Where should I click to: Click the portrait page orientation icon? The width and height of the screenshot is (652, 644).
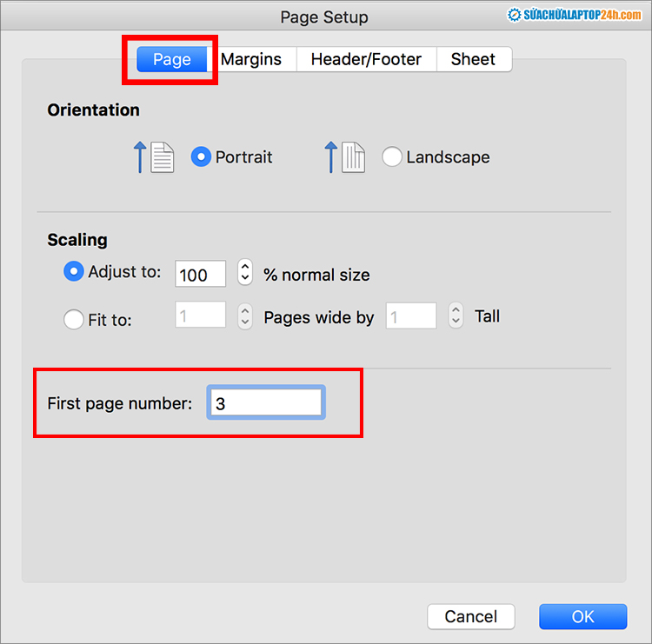(x=163, y=157)
